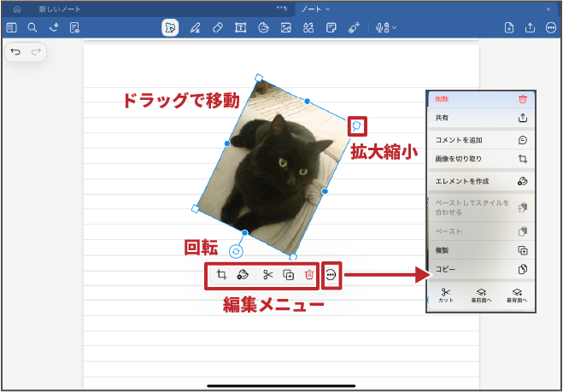
Task: Click the 最背面へ send-to-back button
Action: coord(517,295)
